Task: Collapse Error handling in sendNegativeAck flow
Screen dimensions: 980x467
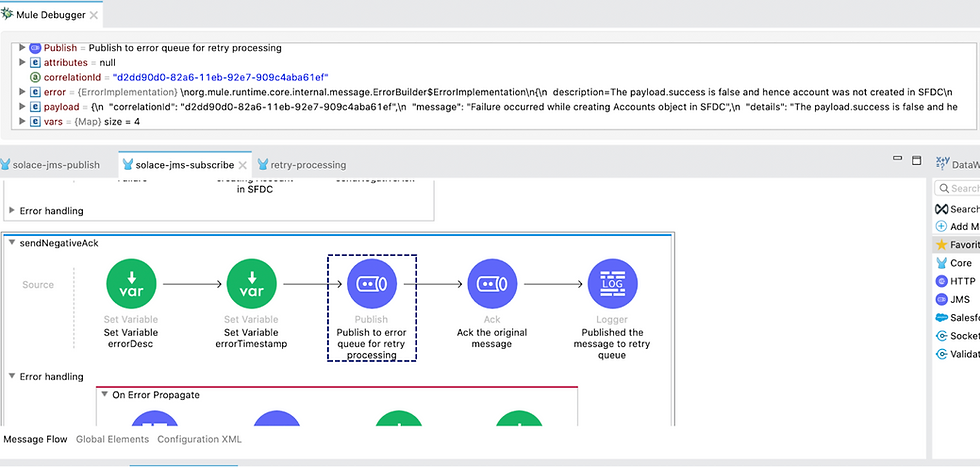Action: [12, 376]
